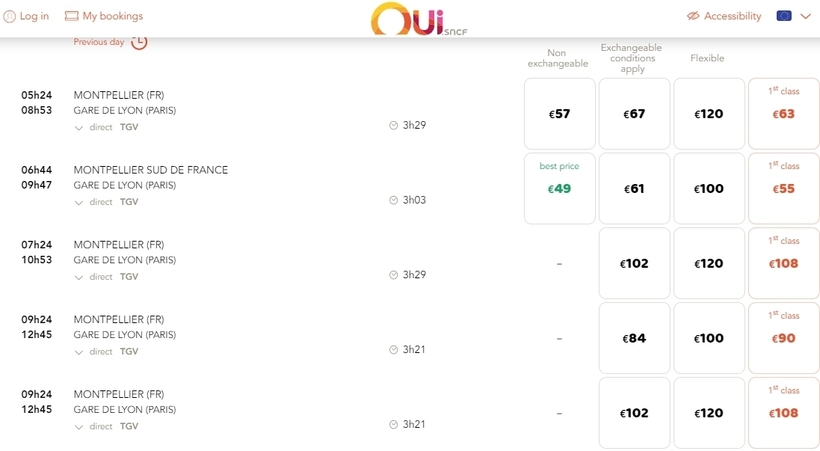Click the European flag language icon

point(784,16)
